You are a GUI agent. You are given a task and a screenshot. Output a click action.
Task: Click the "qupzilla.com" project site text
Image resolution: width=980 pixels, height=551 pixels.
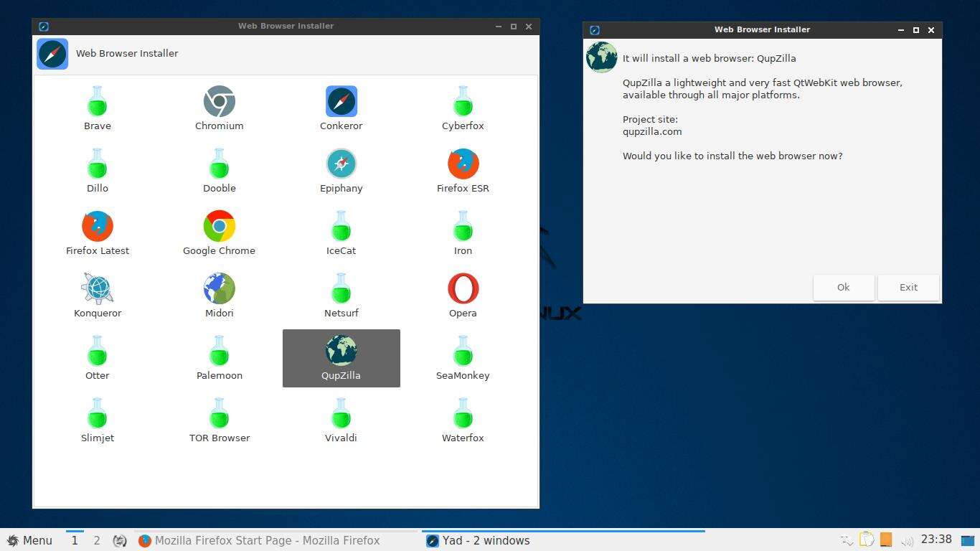(652, 131)
